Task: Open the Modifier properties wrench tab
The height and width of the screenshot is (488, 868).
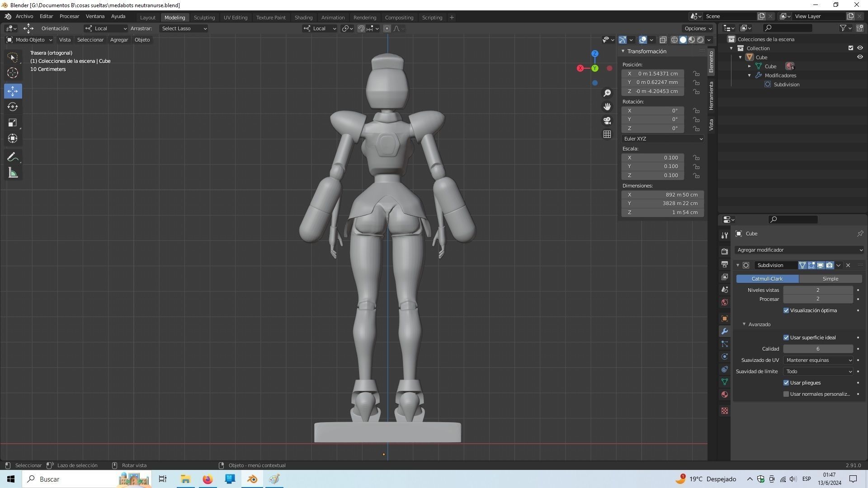Action: coord(725,331)
